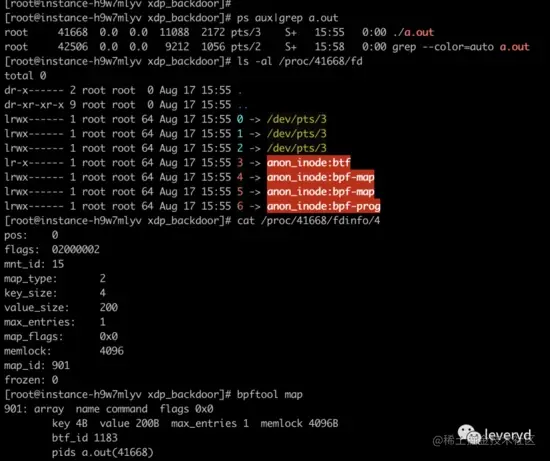Image resolution: width=550 pixels, height=461 pixels.
Task: Select the highlighted anon_inode:bpf-prog entry
Action: pyautogui.click(x=323, y=206)
